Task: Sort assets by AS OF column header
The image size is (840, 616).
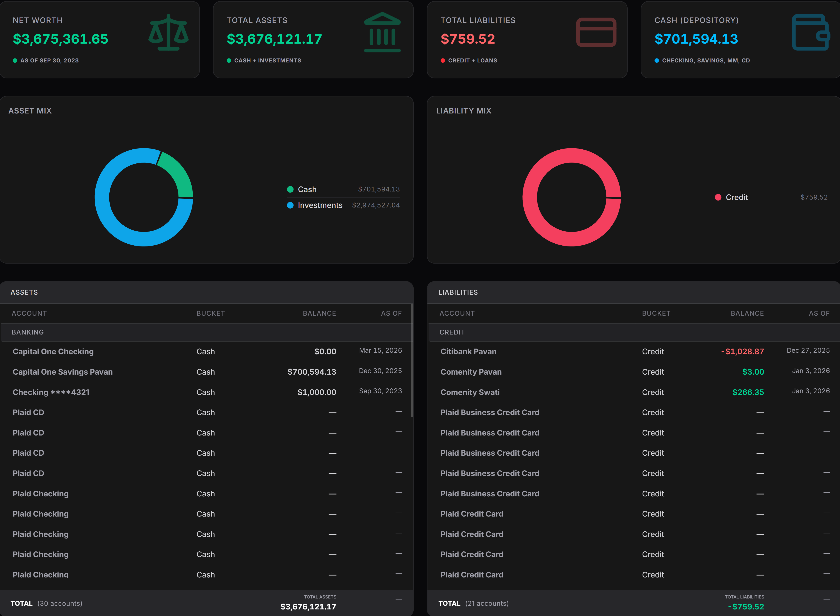Action: point(392,313)
